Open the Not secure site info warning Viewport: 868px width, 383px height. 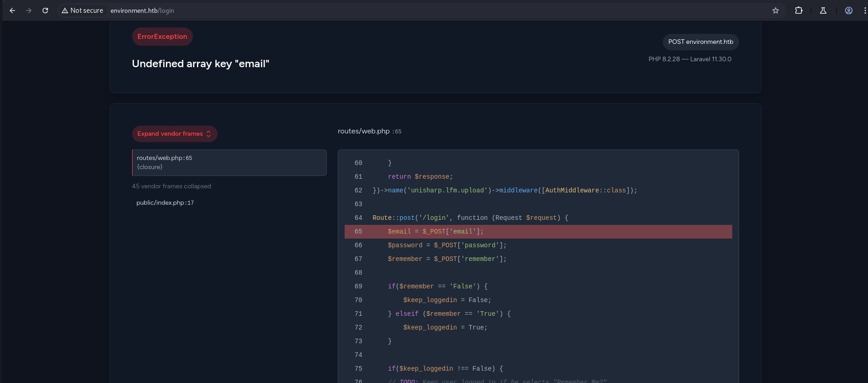(83, 11)
